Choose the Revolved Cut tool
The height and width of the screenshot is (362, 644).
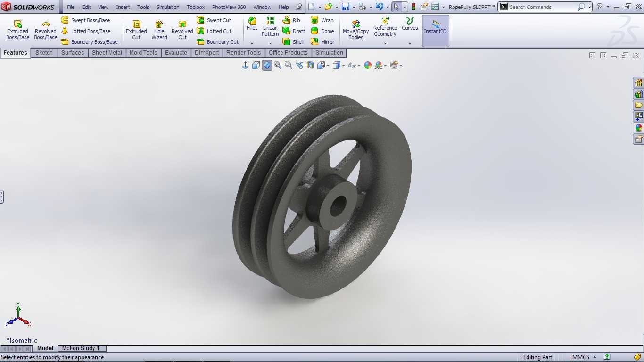click(182, 30)
